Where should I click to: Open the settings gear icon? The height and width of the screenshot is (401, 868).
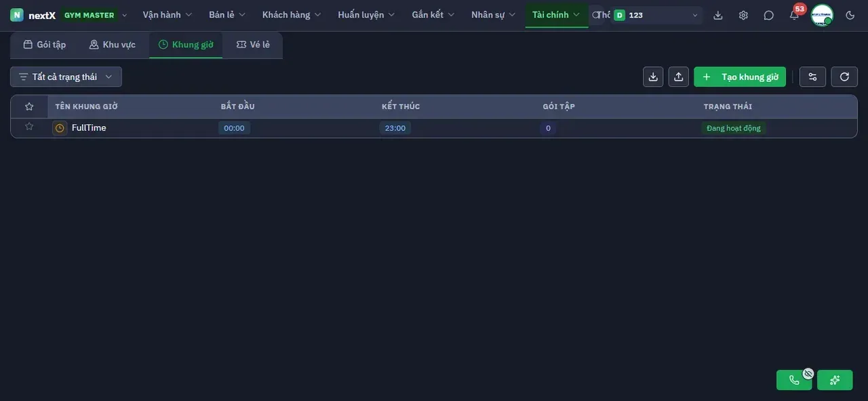pos(743,15)
